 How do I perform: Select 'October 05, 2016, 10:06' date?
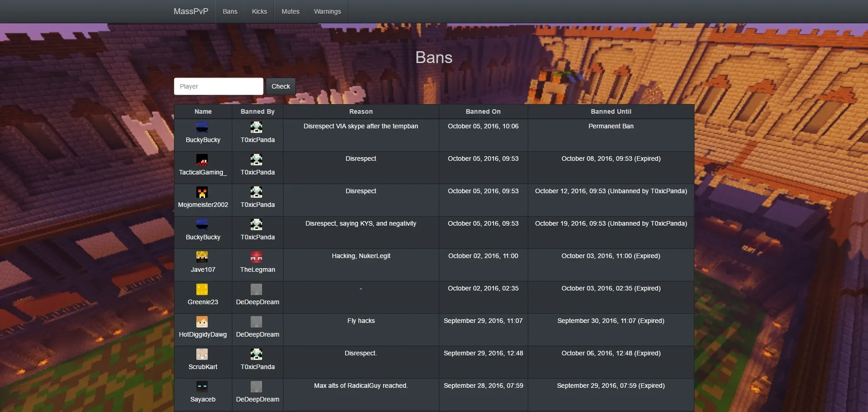(x=483, y=126)
